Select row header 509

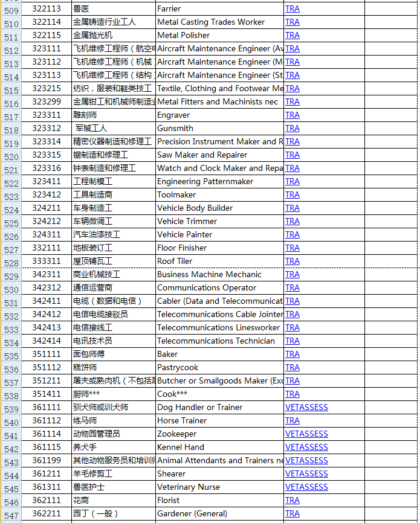[11, 9]
